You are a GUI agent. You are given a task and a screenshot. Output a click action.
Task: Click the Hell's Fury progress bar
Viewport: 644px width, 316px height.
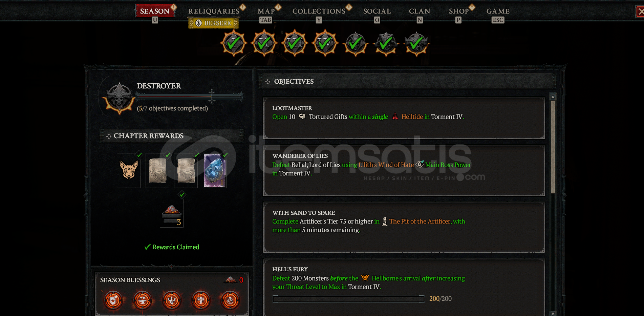click(348, 299)
